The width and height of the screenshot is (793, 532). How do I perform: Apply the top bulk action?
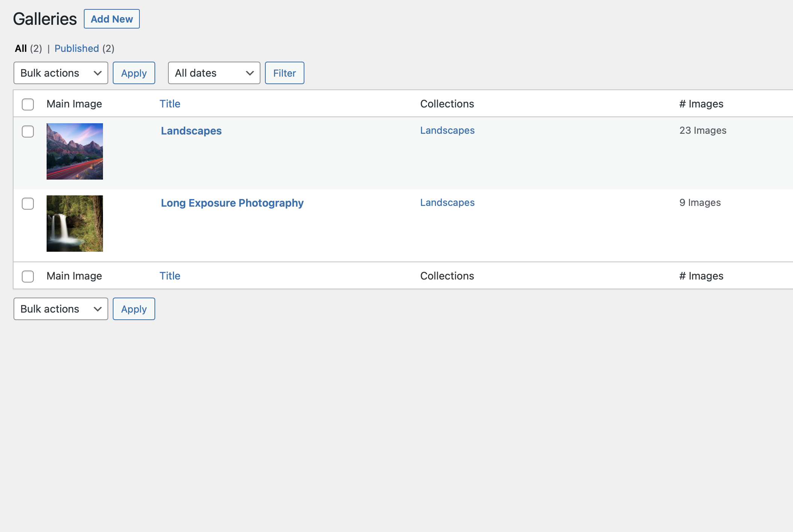(134, 73)
